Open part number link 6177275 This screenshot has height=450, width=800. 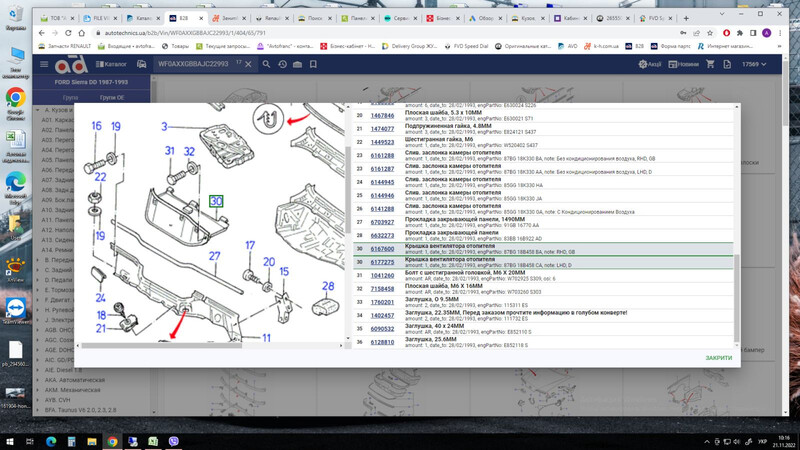tap(382, 262)
